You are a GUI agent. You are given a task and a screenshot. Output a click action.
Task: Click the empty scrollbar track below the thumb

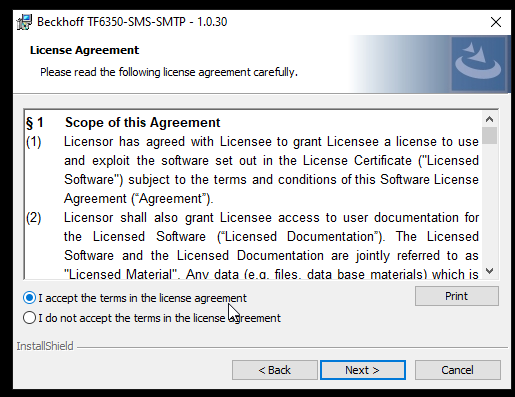(489, 203)
